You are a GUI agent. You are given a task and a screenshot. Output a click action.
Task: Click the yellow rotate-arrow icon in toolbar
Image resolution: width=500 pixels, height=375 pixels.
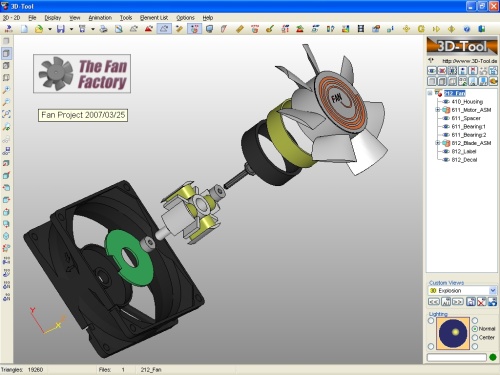pos(421,29)
